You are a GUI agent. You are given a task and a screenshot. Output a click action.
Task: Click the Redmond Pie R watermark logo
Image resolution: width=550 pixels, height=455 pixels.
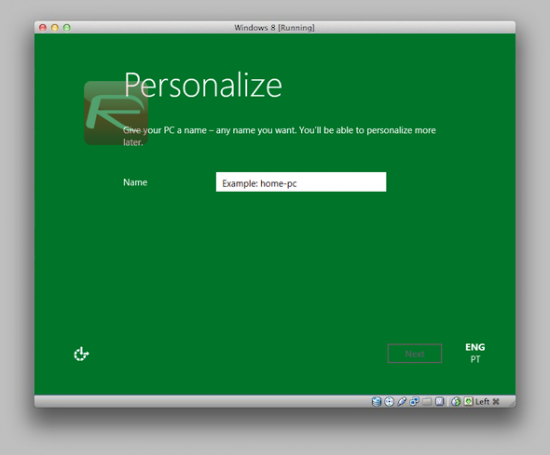pos(116,113)
